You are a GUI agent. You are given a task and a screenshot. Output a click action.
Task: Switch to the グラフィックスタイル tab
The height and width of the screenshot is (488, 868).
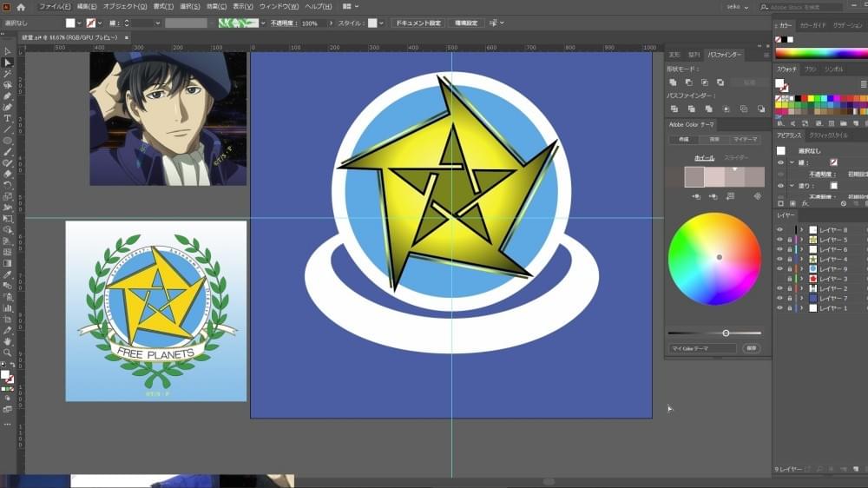pyautogui.click(x=828, y=135)
